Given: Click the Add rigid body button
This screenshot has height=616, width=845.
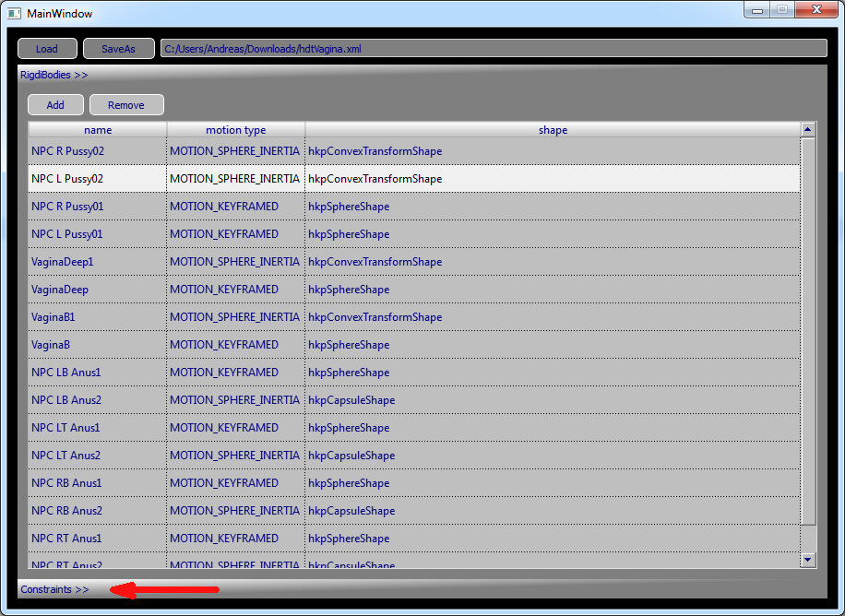Looking at the screenshot, I should pyautogui.click(x=55, y=105).
